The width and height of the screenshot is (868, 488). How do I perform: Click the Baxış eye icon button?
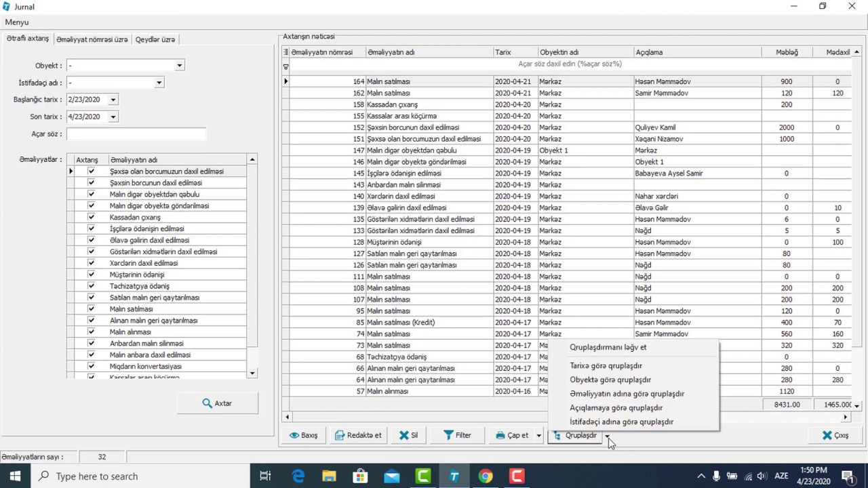(304, 435)
